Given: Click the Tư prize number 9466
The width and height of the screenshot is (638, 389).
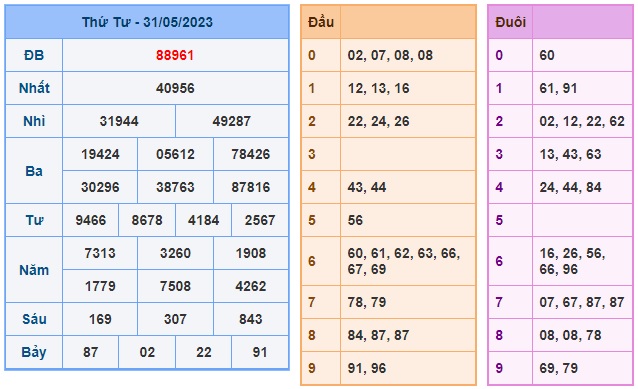Looking at the screenshot, I should click(x=91, y=220).
